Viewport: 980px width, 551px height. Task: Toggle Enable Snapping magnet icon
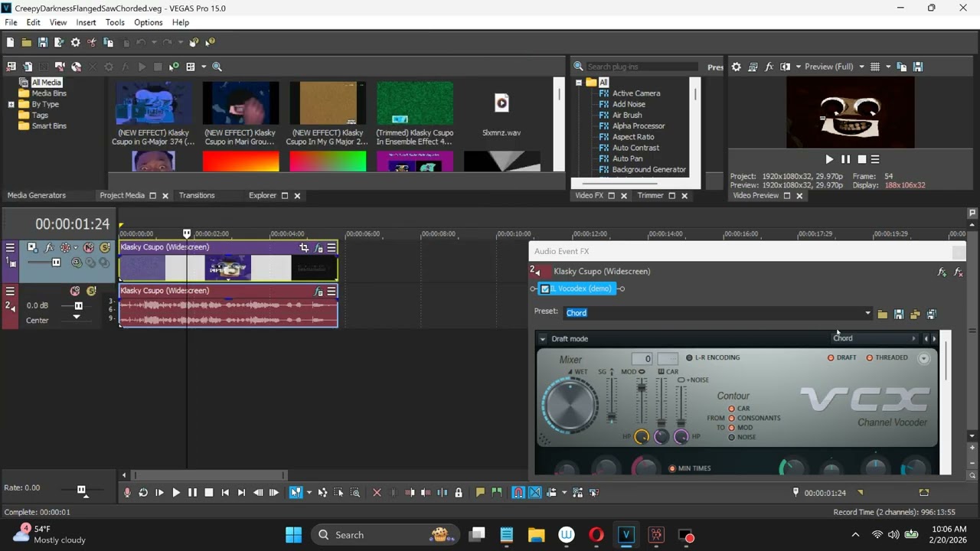click(x=518, y=493)
